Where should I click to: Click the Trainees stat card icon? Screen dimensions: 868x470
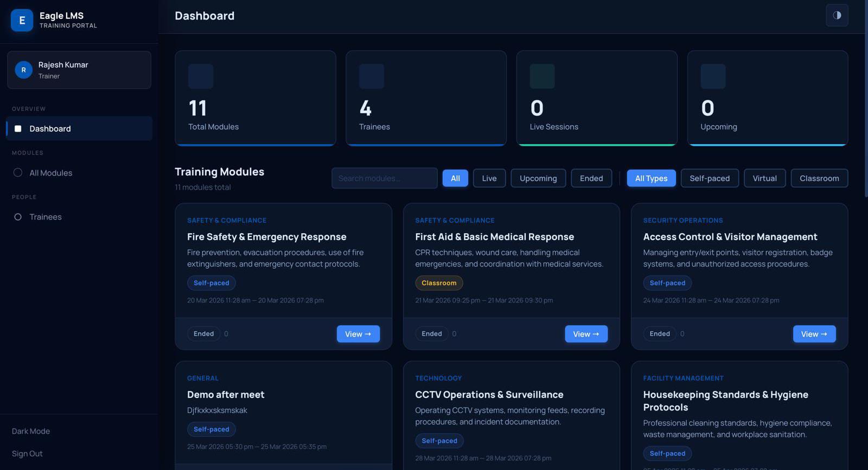pos(372,76)
